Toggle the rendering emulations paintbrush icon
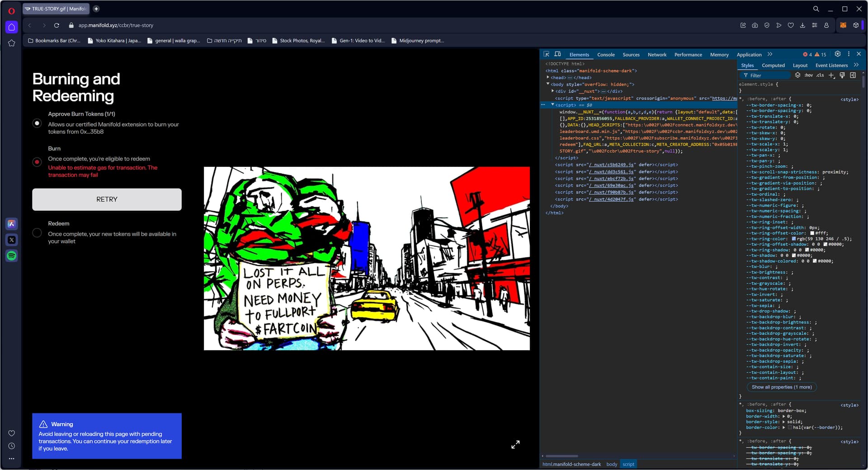The image size is (868, 470). pos(842,75)
